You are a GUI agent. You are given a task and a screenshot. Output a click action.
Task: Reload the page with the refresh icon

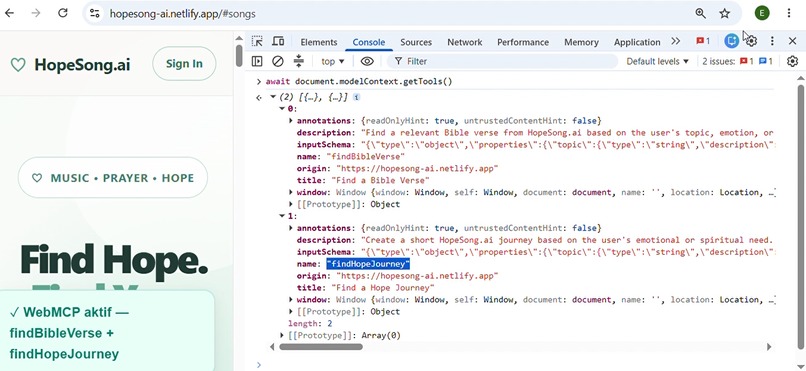pyautogui.click(x=63, y=13)
